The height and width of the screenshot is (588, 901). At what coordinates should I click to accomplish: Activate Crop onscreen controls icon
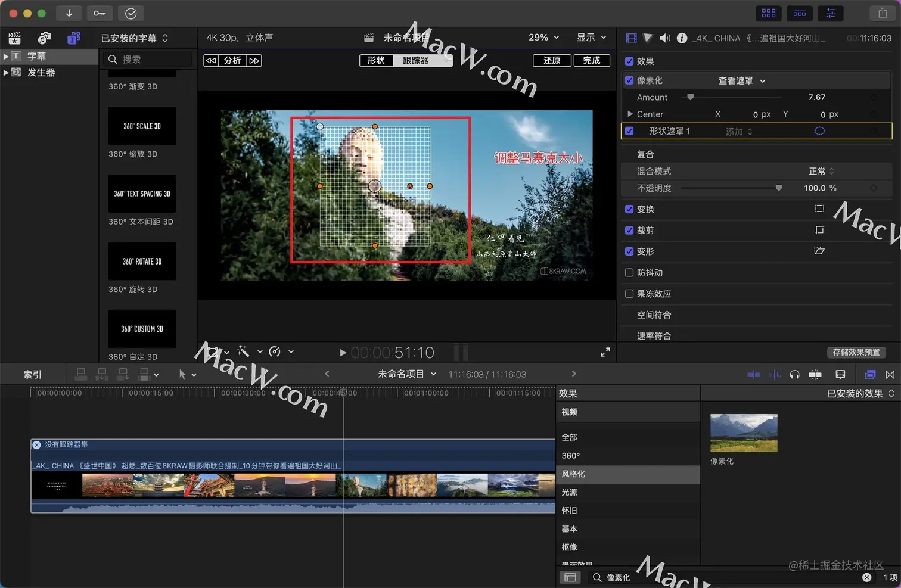point(819,230)
